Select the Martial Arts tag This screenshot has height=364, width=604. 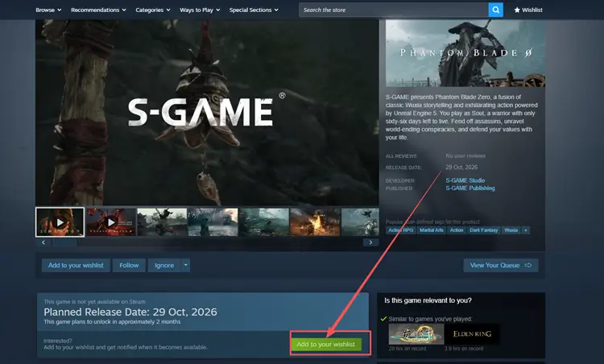[432, 230]
